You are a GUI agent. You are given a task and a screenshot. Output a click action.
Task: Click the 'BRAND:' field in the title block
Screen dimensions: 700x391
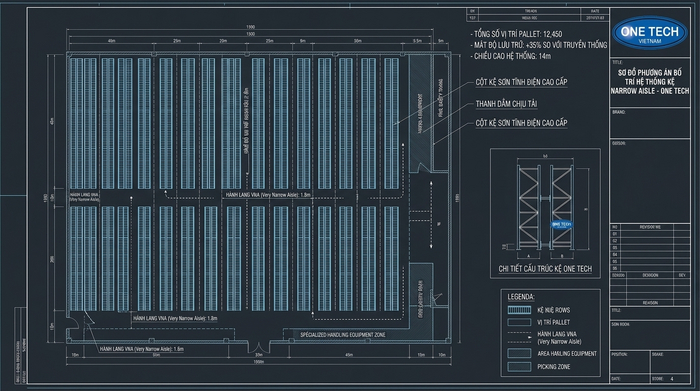coord(650,124)
